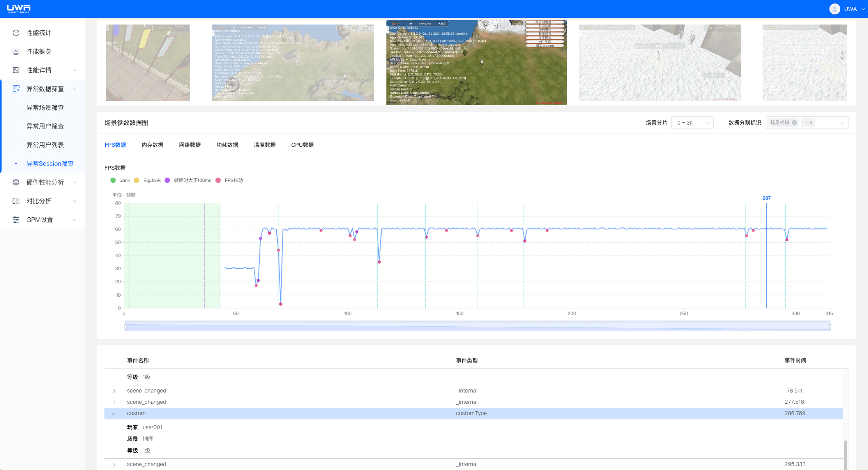Image resolution: width=868 pixels, height=470 pixels.
Task: Click the 性能详情 sidebar icon
Action: coord(16,70)
